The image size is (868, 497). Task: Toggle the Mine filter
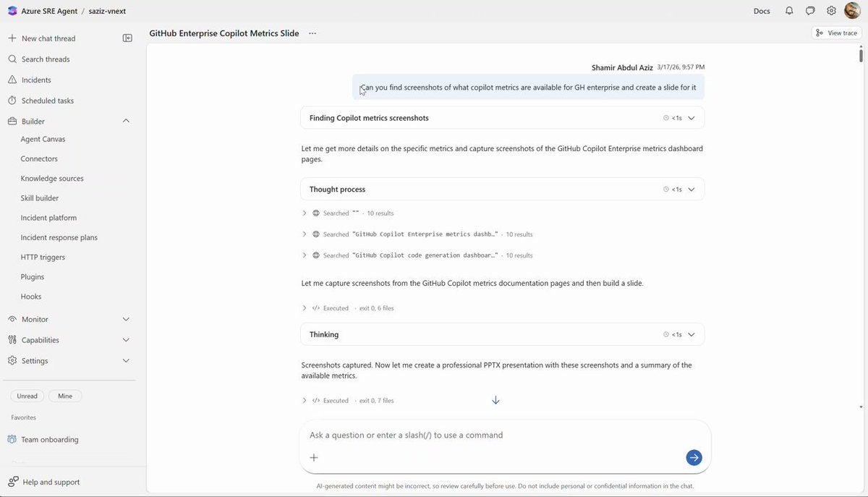(65, 396)
